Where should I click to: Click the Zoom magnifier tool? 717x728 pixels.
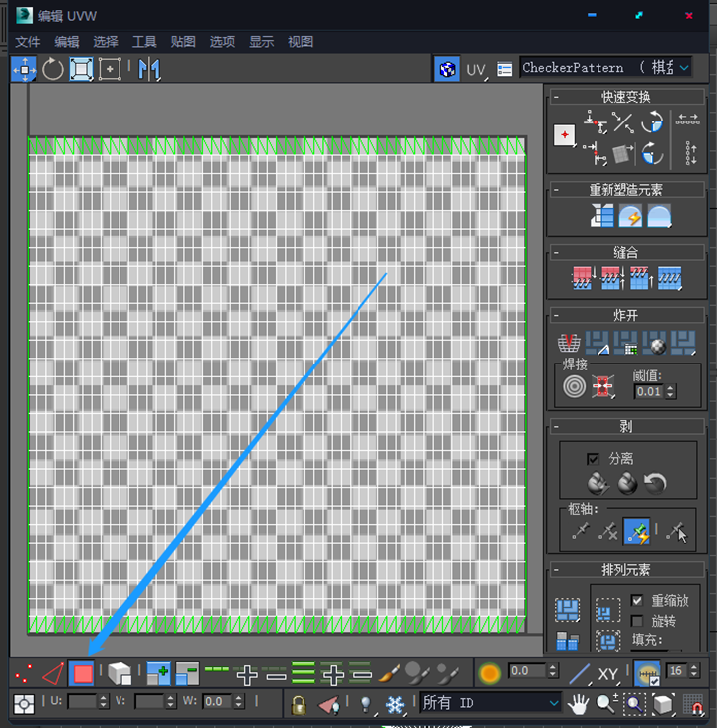click(606, 704)
